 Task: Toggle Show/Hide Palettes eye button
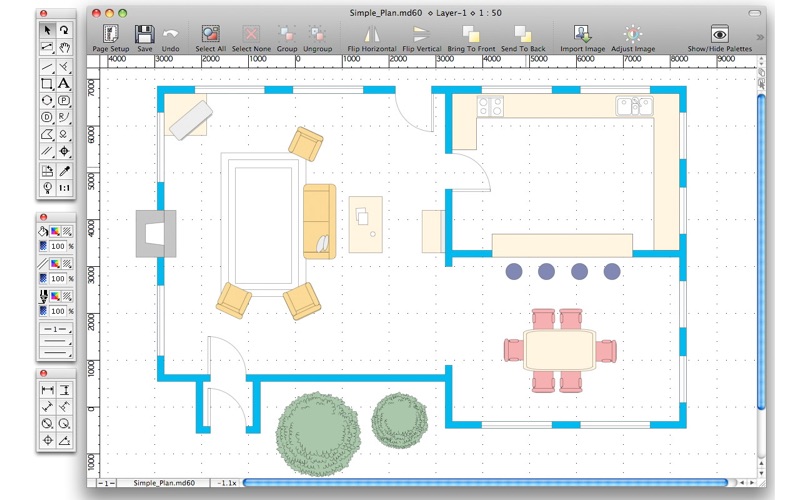pos(719,38)
